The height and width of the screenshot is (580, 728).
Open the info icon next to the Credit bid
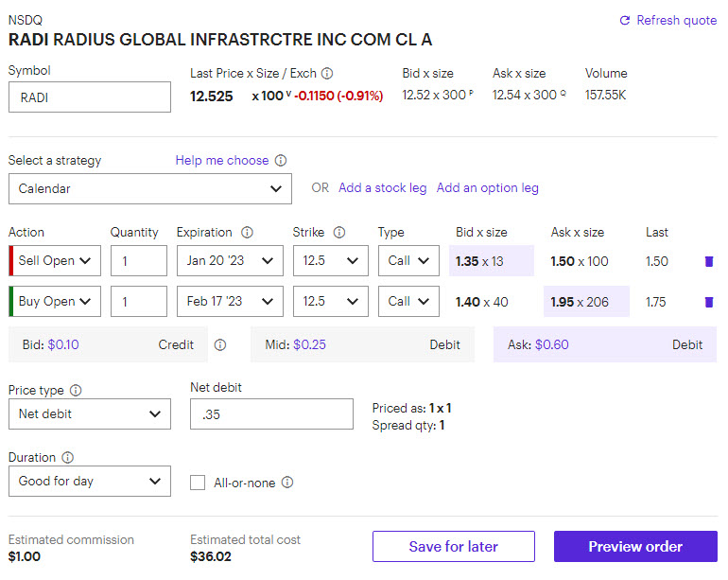tap(220, 344)
